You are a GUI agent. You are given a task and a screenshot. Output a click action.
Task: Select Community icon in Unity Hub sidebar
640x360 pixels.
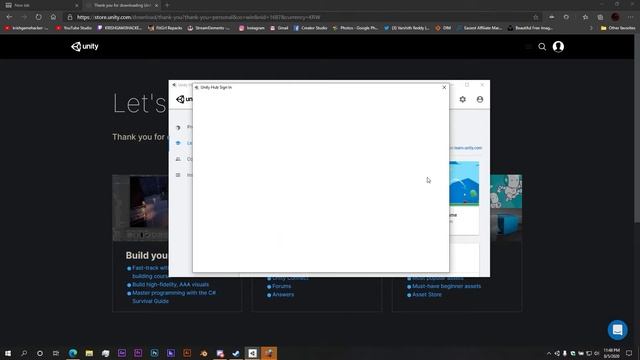pos(178,159)
